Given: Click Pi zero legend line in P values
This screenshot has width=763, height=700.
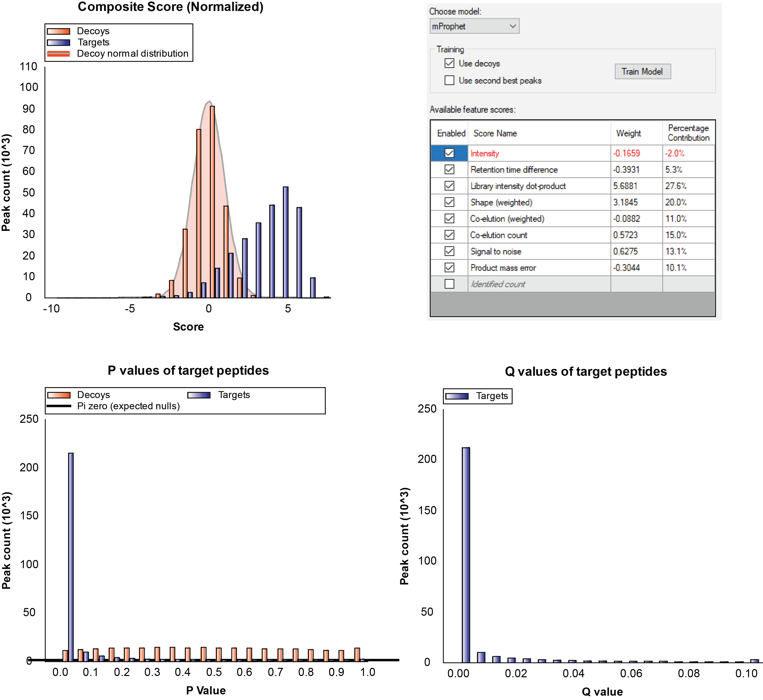Looking at the screenshot, I should 59,406.
